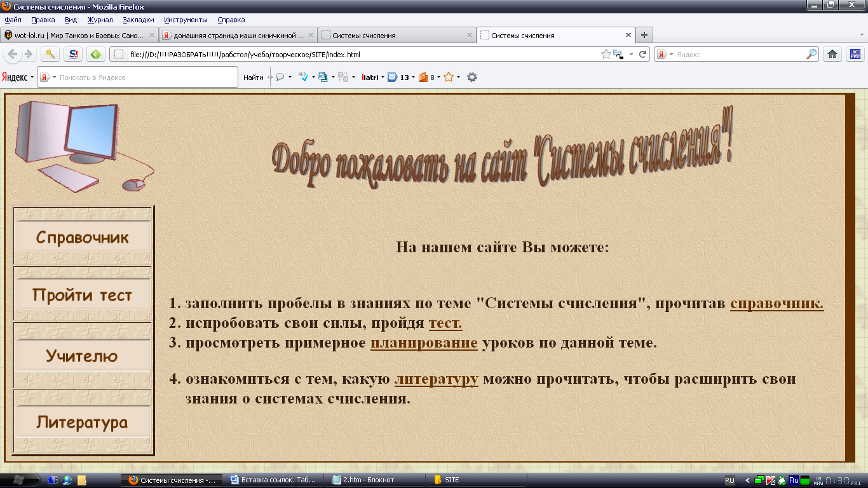Open the Правка menu
Viewport: 868px width, 488px height.
pos(43,20)
